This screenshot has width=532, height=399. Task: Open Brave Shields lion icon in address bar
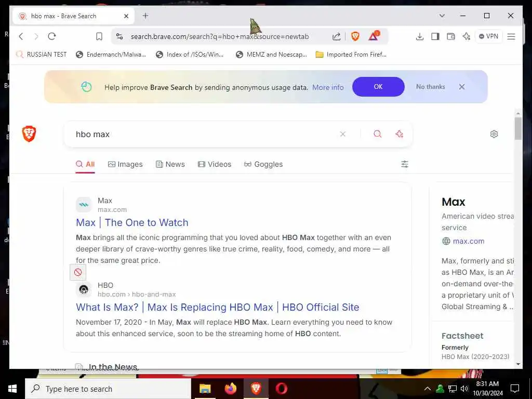(x=355, y=36)
